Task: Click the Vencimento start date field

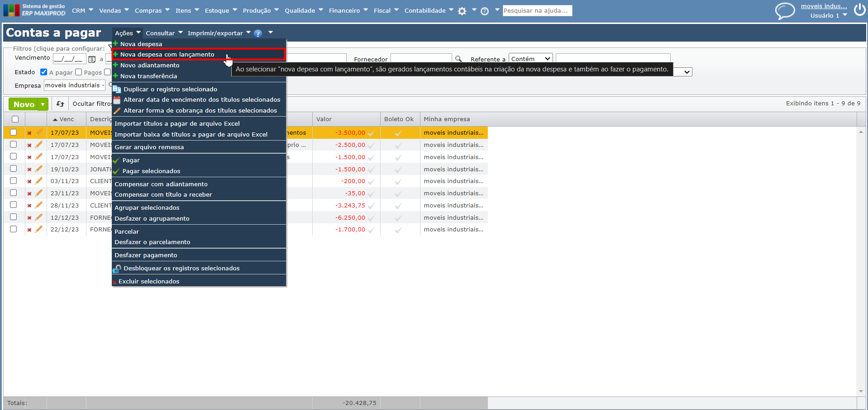Action: coord(69,59)
